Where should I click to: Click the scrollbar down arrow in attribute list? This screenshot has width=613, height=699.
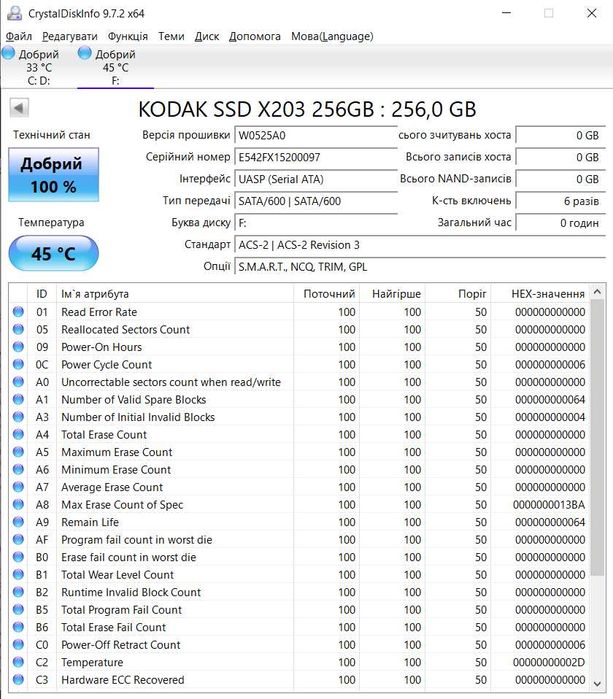tap(597, 683)
